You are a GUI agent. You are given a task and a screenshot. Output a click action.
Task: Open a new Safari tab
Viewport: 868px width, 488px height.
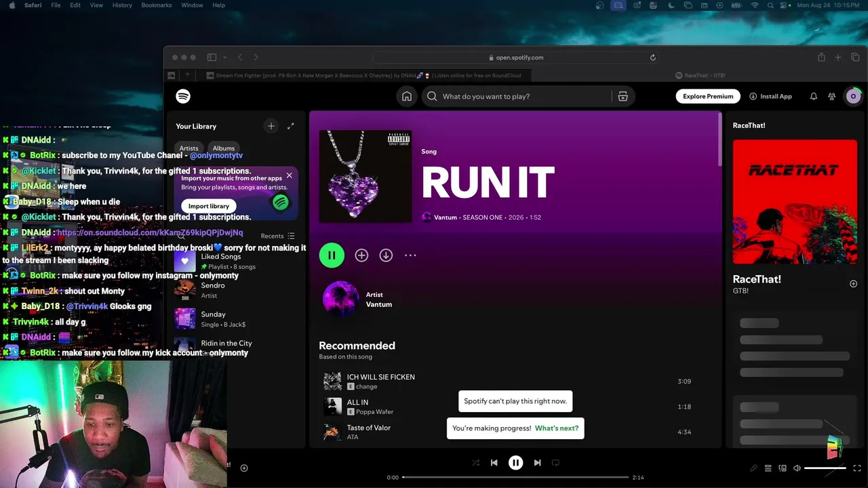tap(838, 58)
